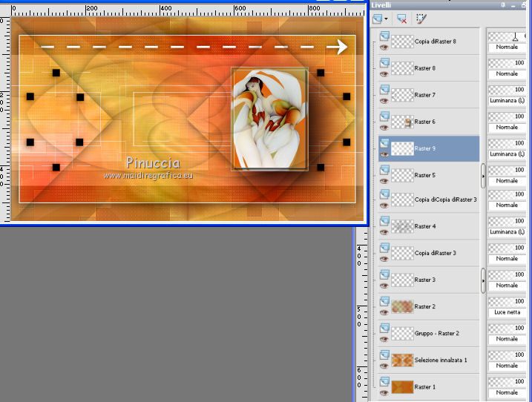Viewport: 532px width, 402px height.
Task: Click thumbnail of Raster 2 layer
Action: [402, 306]
